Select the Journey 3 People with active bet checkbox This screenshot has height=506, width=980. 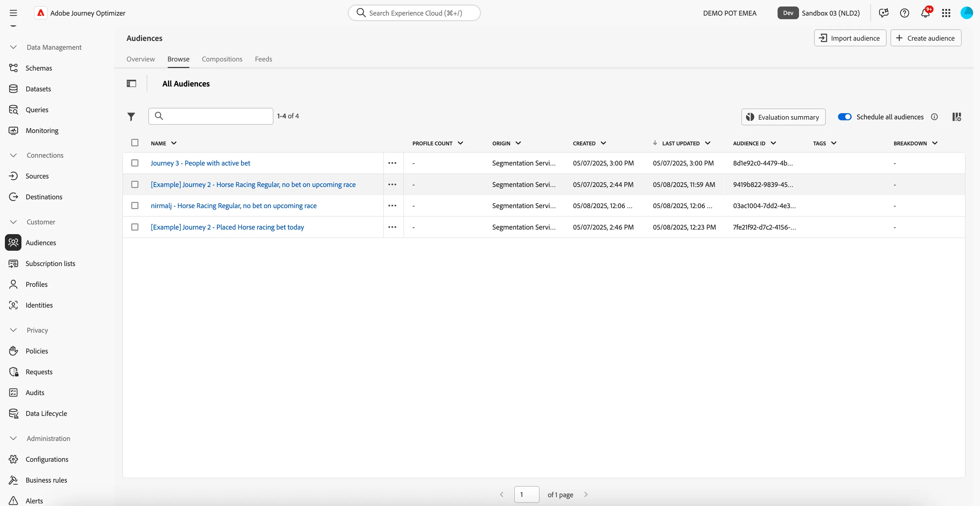[135, 163]
